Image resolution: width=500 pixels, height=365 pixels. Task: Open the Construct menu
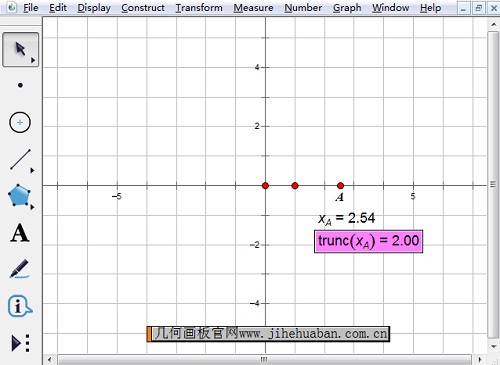(x=143, y=8)
